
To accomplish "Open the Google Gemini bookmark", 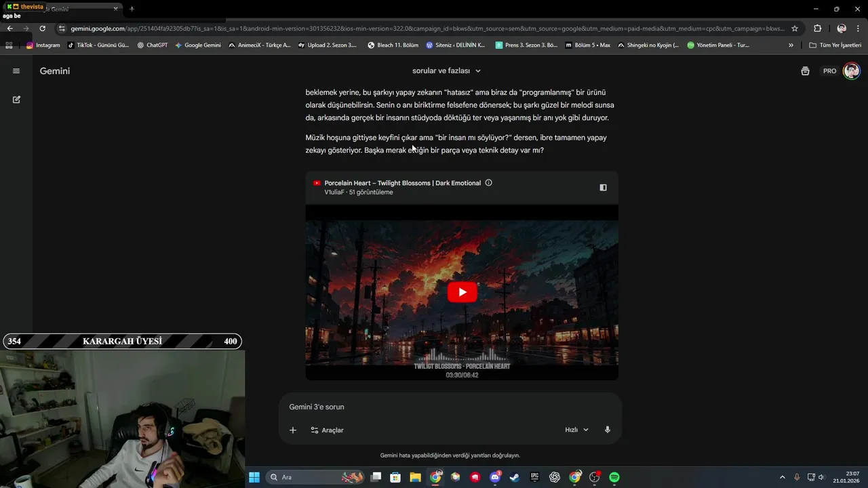I will point(197,45).
